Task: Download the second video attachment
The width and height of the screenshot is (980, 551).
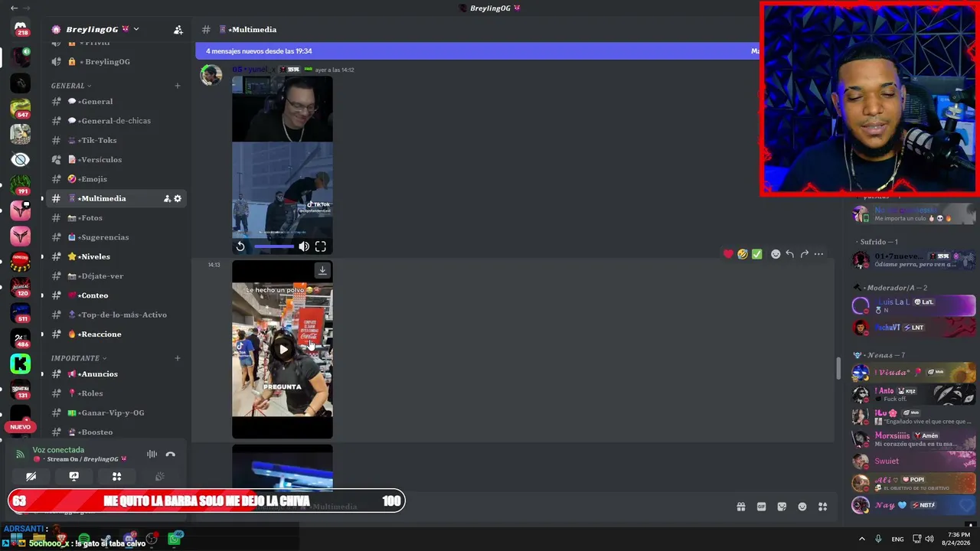Action: click(x=322, y=270)
